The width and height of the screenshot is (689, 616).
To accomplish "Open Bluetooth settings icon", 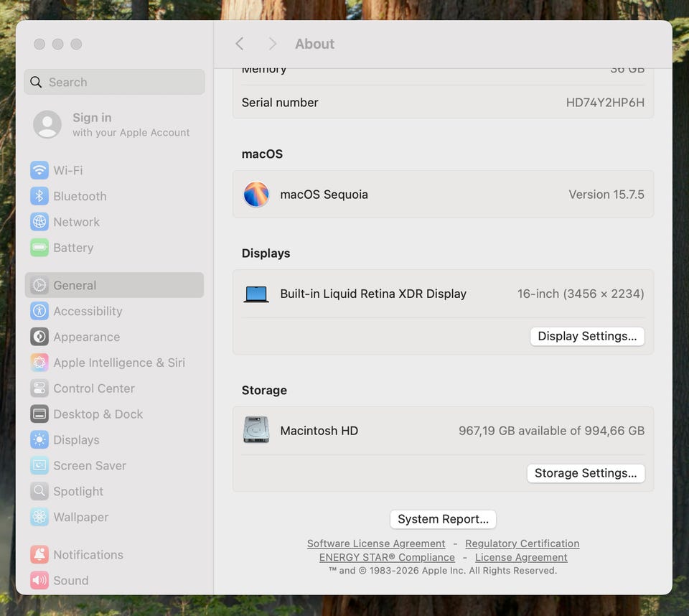I will point(39,196).
